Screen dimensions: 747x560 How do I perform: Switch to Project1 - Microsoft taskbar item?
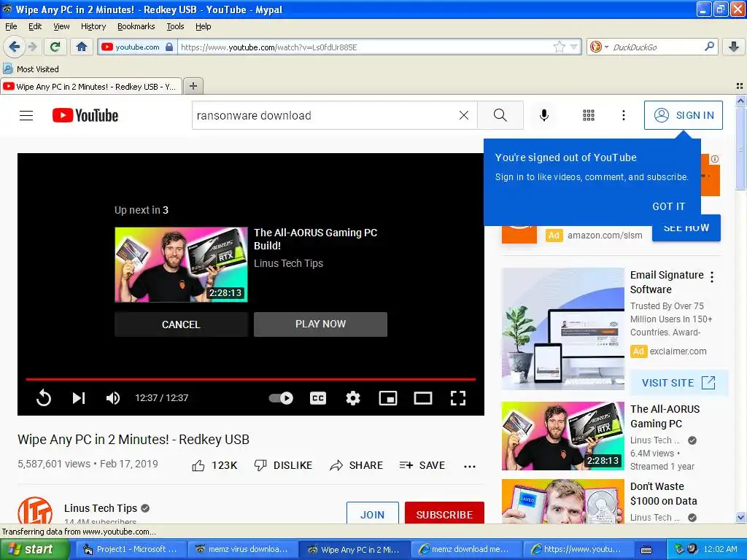pos(130,549)
